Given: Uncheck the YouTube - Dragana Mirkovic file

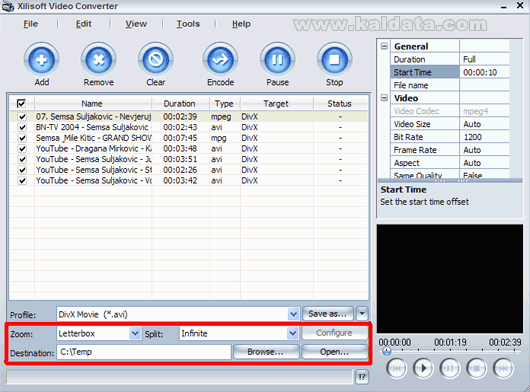Looking at the screenshot, I should pos(22,149).
